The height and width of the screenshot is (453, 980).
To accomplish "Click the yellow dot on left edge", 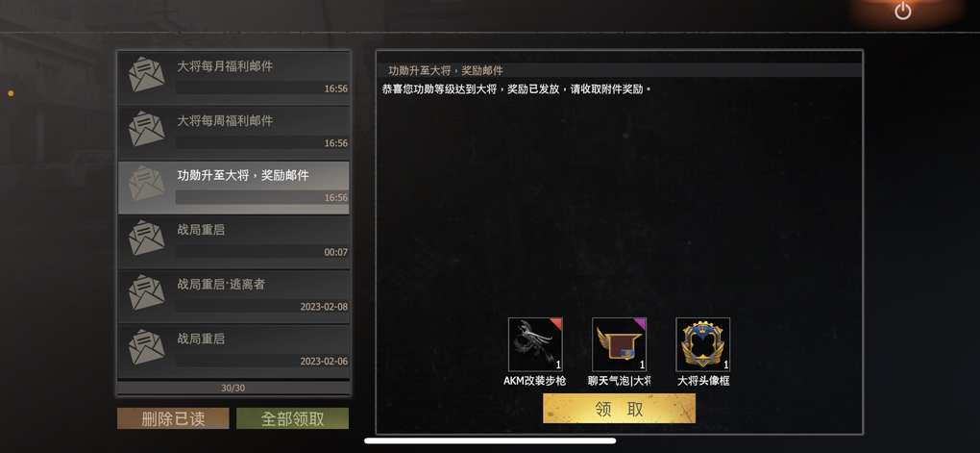I will point(11,93).
